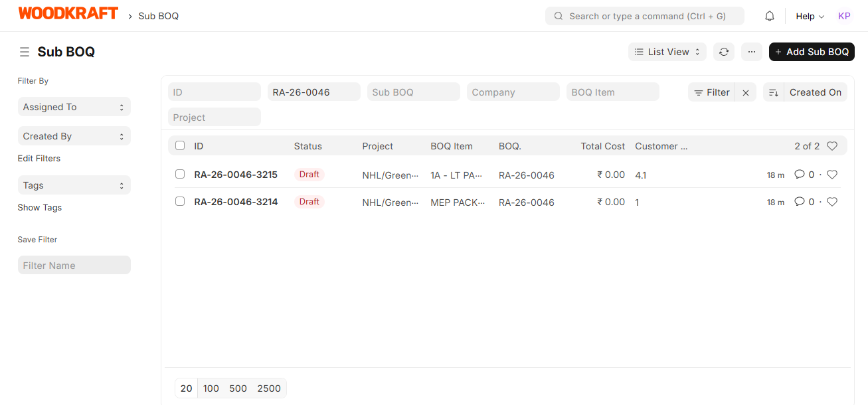Open the Sub BOQ breadcrumb link
868x405 pixels.
pos(159,16)
